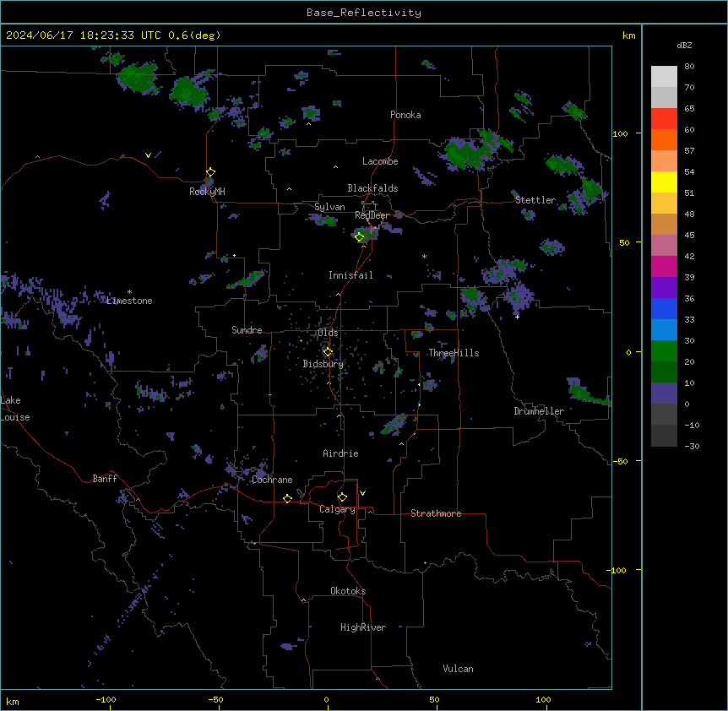Click the Sundre label
Image resolution: width=728 pixels, height=711 pixels.
(247, 330)
